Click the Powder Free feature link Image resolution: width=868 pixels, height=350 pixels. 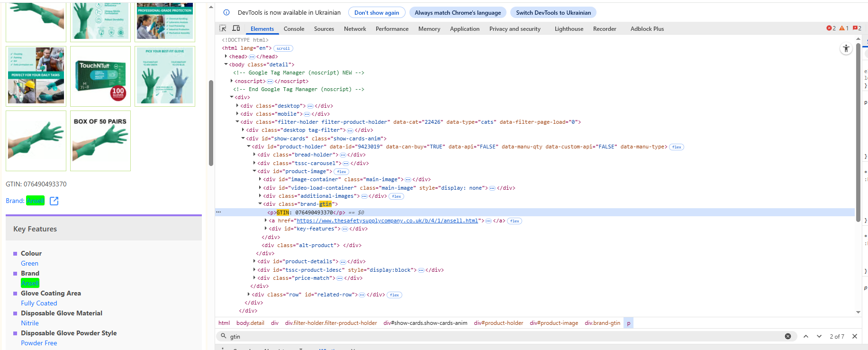pyautogui.click(x=39, y=343)
